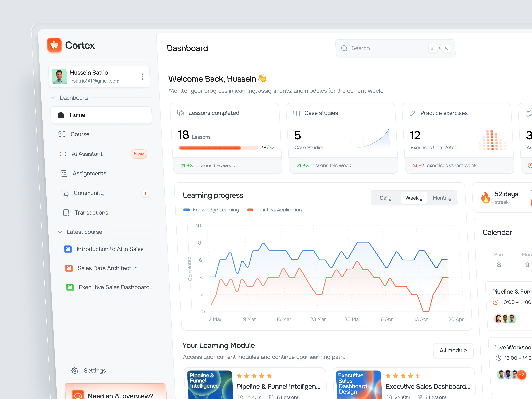
Task: Click Hussein Satrio's profile avatar
Action: [59, 77]
